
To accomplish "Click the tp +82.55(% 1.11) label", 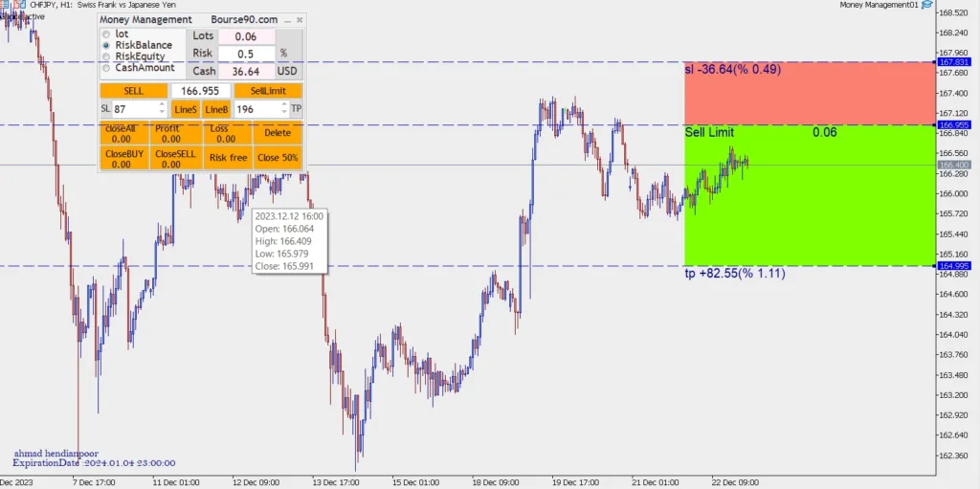I will [x=735, y=274].
